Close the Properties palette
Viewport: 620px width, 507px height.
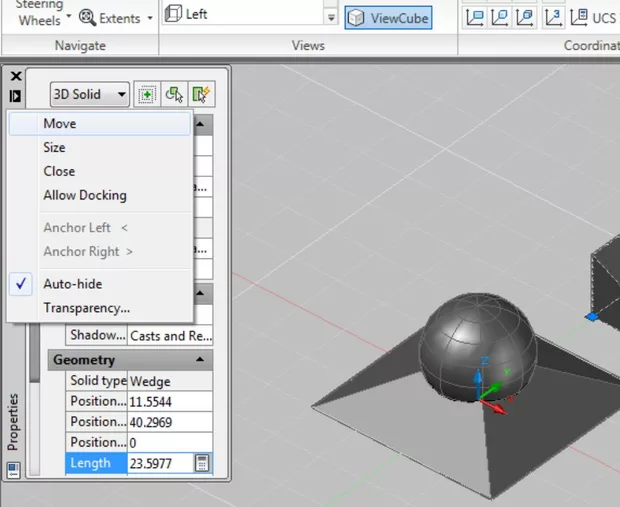[x=15, y=76]
